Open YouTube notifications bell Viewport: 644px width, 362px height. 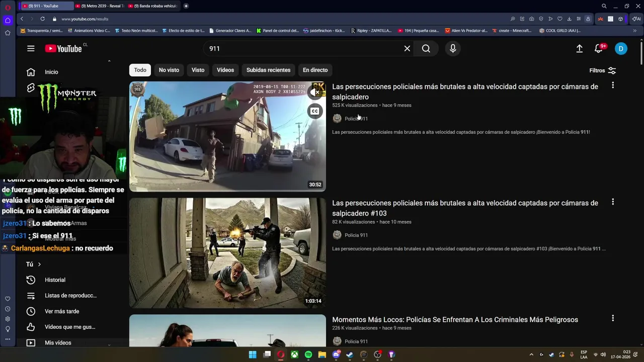[599, 48]
